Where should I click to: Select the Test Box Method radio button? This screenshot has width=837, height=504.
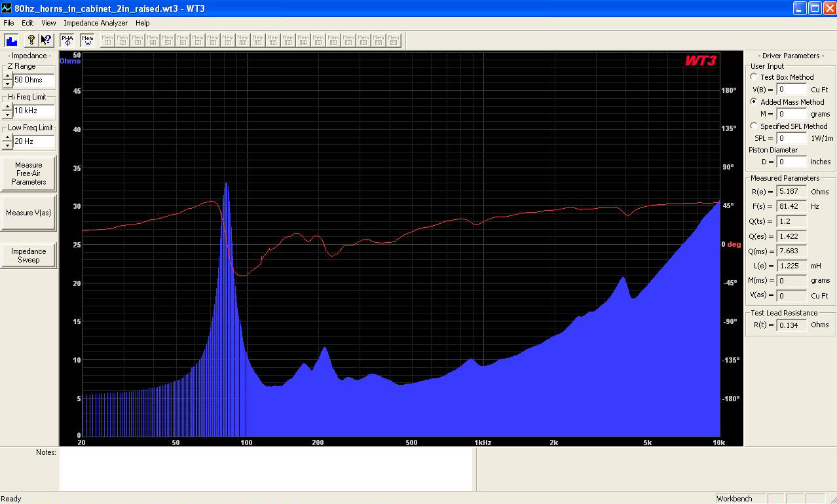click(754, 77)
